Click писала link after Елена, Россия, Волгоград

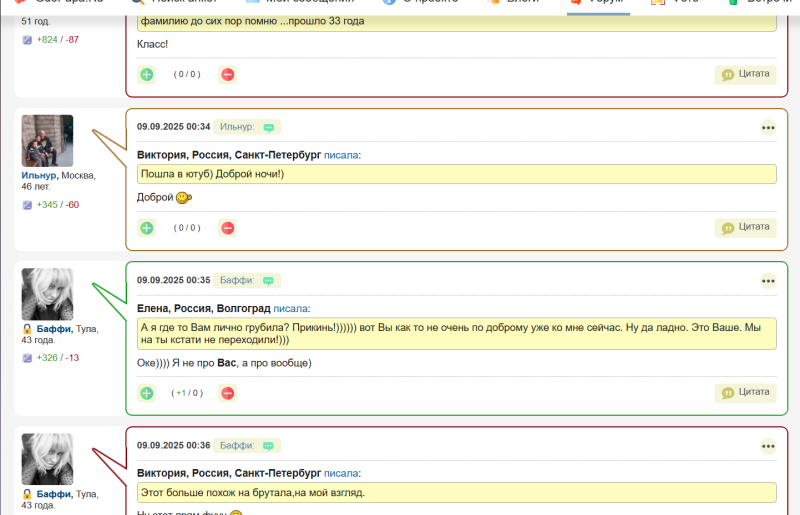click(291, 309)
